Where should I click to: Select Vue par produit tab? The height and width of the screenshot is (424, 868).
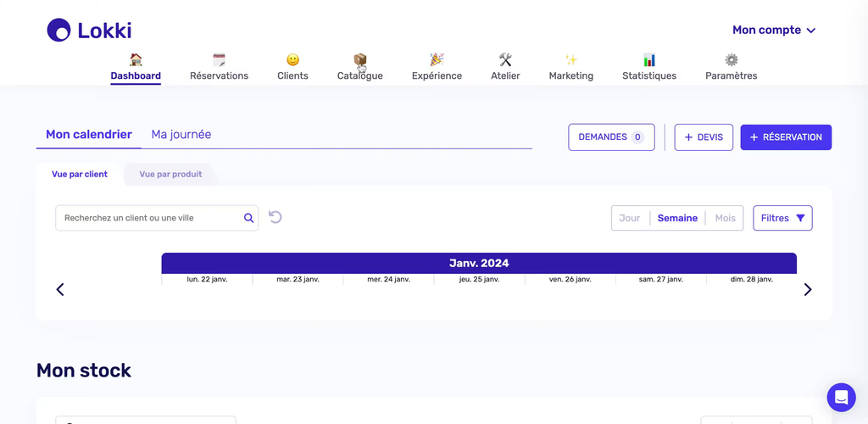[x=170, y=175]
